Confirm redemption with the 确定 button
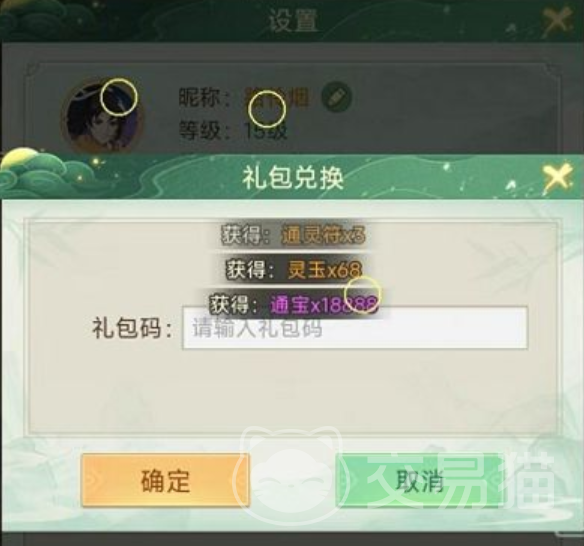The image size is (584, 546). click(x=165, y=480)
